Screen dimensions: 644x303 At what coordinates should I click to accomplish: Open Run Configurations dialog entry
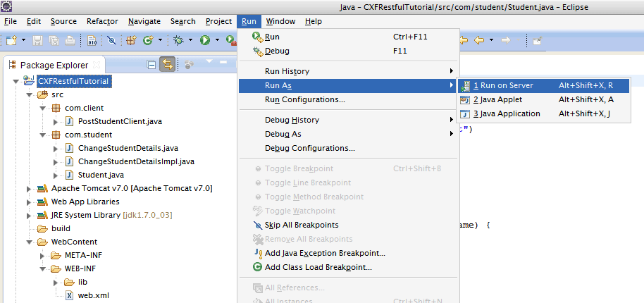pos(304,99)
